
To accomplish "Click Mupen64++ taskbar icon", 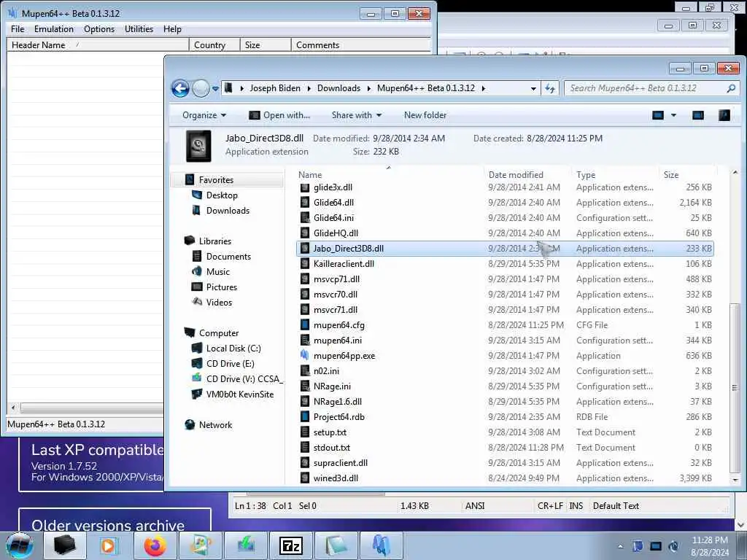I will [382, 545].
